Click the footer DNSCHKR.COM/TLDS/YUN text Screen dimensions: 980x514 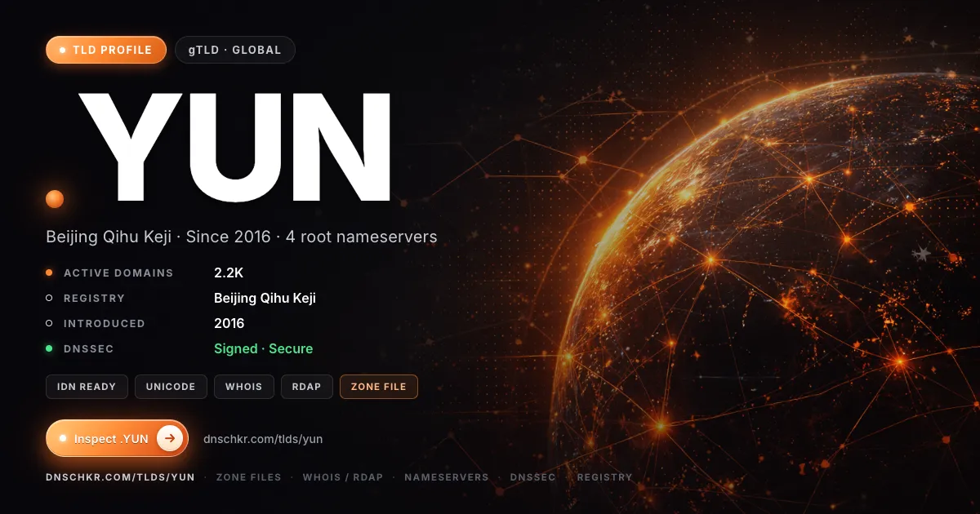[x=120, y=477]
